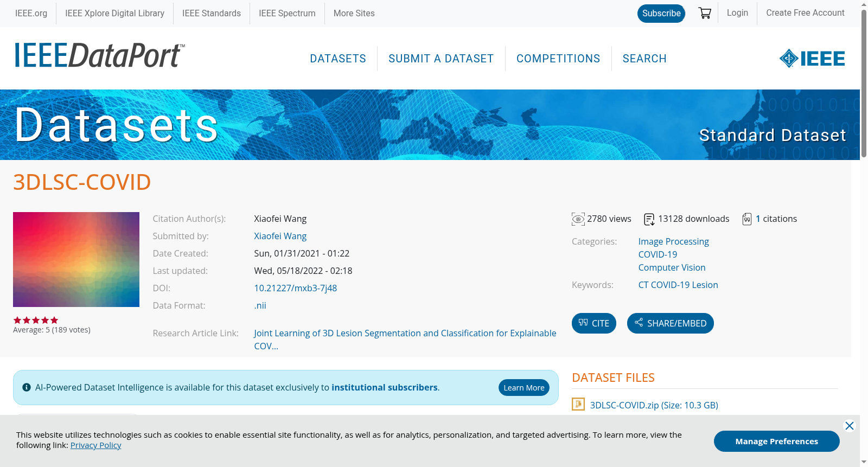
Task: Open the SEARCH menu item
Action: [644, 59]
